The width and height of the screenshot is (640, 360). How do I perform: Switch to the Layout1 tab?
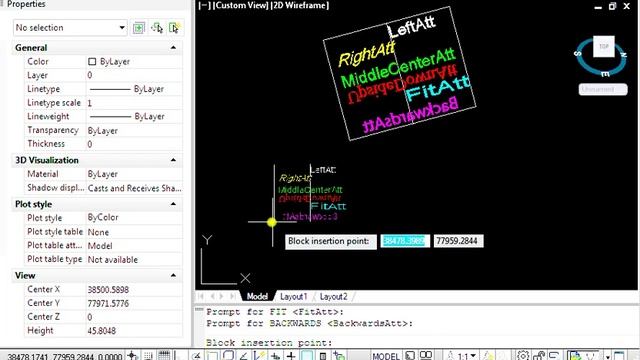pos(293,296)
